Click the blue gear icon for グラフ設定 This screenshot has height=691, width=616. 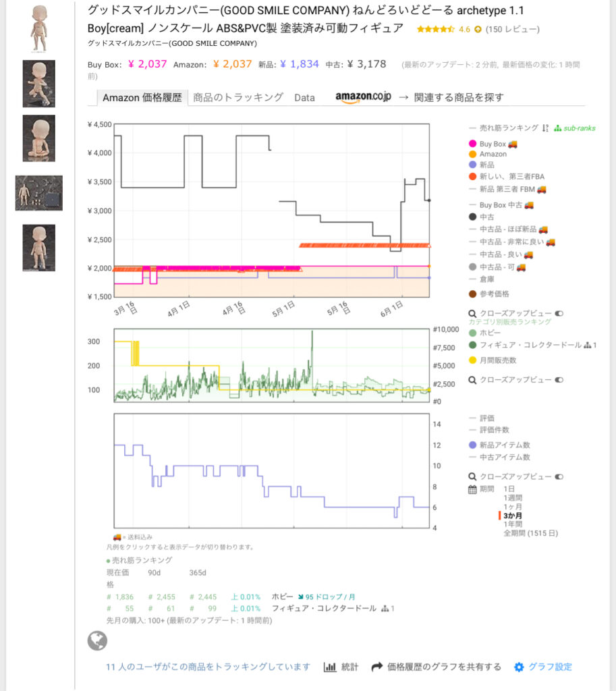pos(519,667)
